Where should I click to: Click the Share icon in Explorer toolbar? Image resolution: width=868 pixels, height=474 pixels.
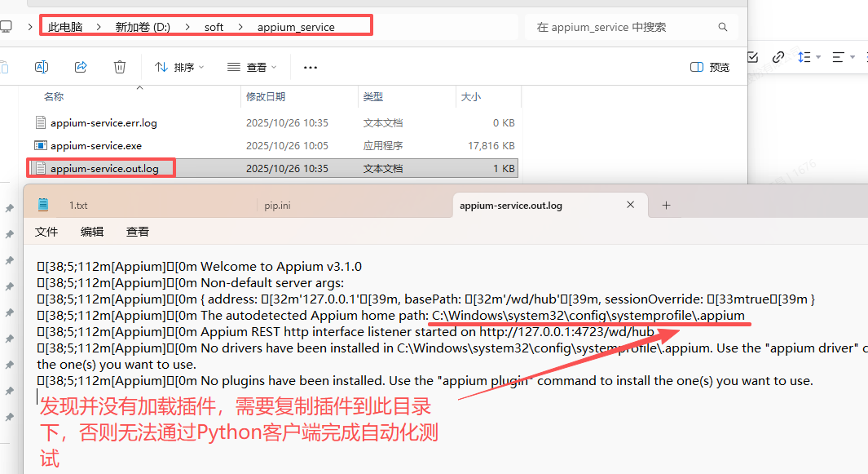click(x=81, y=67)
